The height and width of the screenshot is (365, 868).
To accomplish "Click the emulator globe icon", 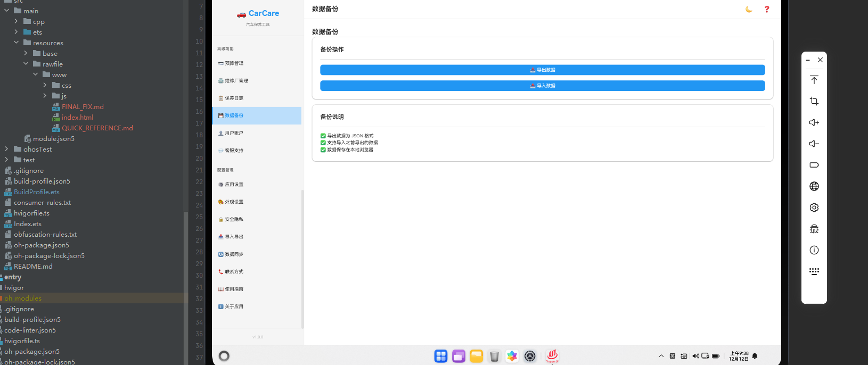I will click(814, 186).
